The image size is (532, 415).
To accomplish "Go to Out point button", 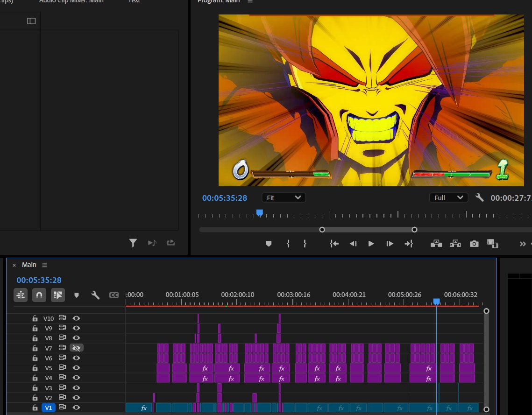I will pyautogui.click(x=409, y=244).
